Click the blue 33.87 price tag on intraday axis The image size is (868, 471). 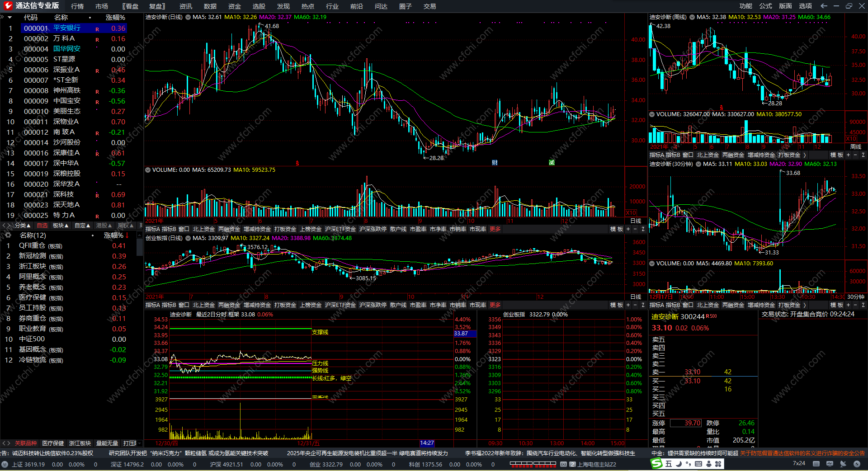464,334
